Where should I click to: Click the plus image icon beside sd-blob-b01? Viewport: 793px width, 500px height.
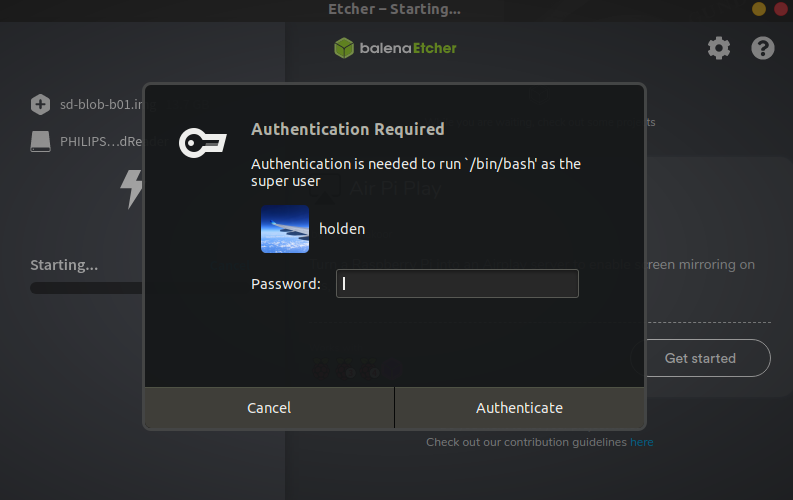[40, 105]
